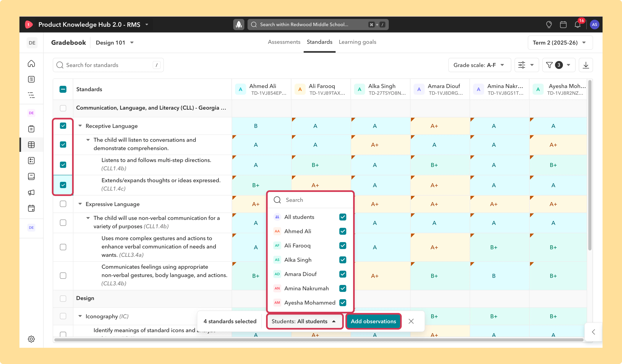Viewport: 622px width, 364px height.
Task: Open the indented outline sidebar icon
Action: [31, 95]
